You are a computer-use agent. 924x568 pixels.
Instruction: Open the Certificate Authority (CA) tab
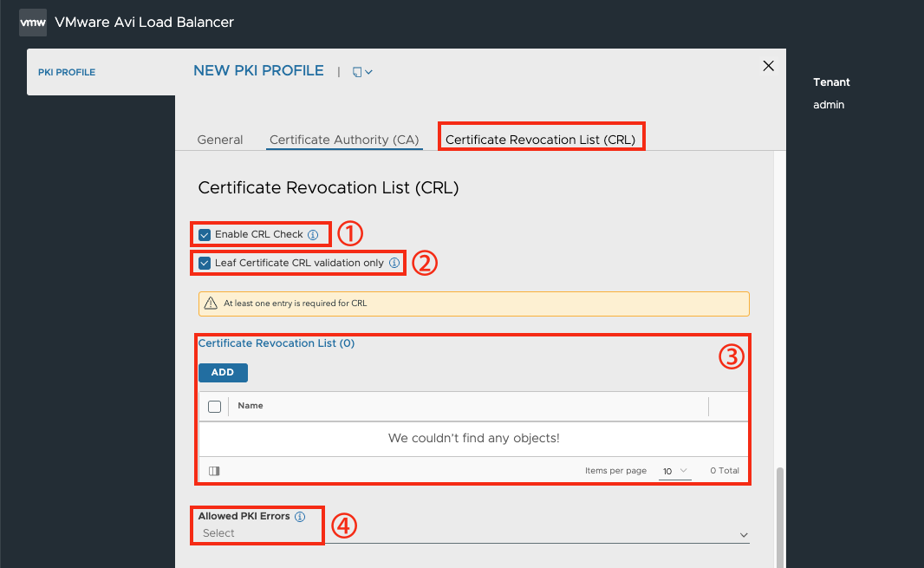pyautogui.click(x=344, y=140)
